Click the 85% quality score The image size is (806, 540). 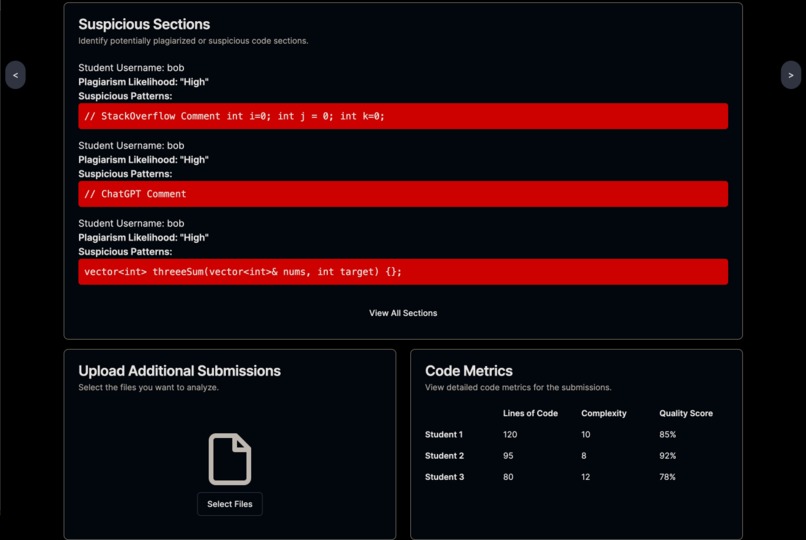667,435
